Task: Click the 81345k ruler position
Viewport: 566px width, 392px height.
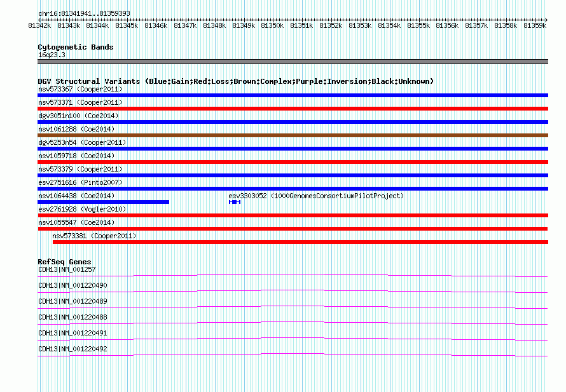Action: point(127,25)
